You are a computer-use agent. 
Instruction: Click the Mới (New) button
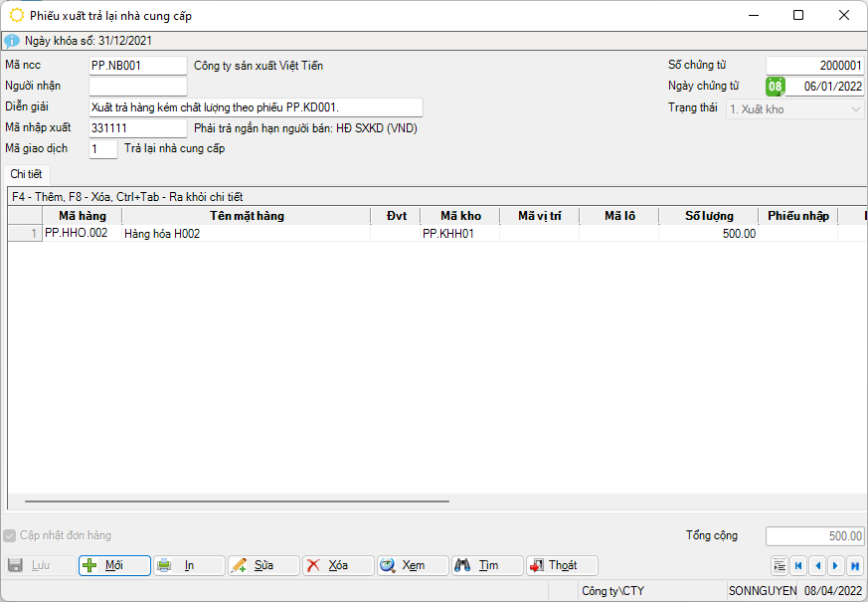[114, 565]
